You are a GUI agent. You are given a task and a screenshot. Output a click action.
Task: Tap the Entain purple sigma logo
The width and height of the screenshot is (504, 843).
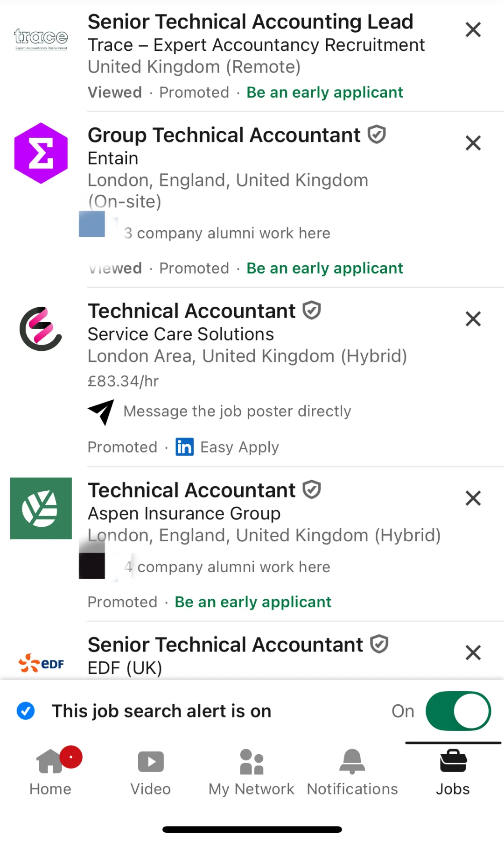coord(41,153)
